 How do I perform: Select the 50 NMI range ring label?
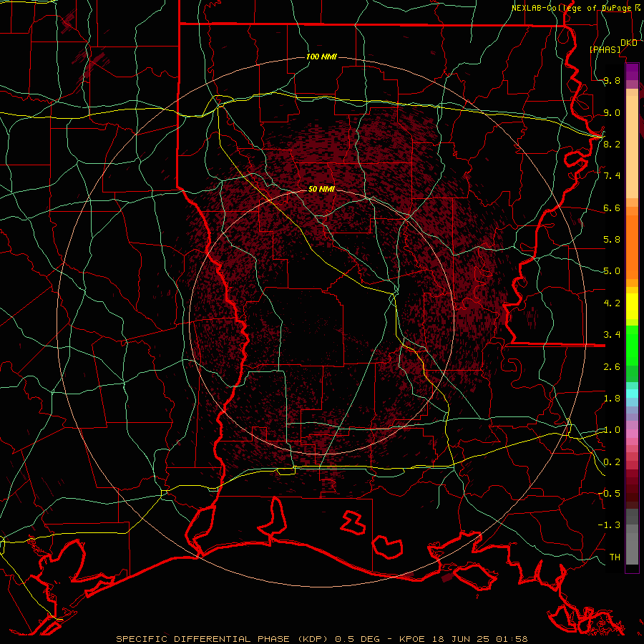[x=321, y=189]
